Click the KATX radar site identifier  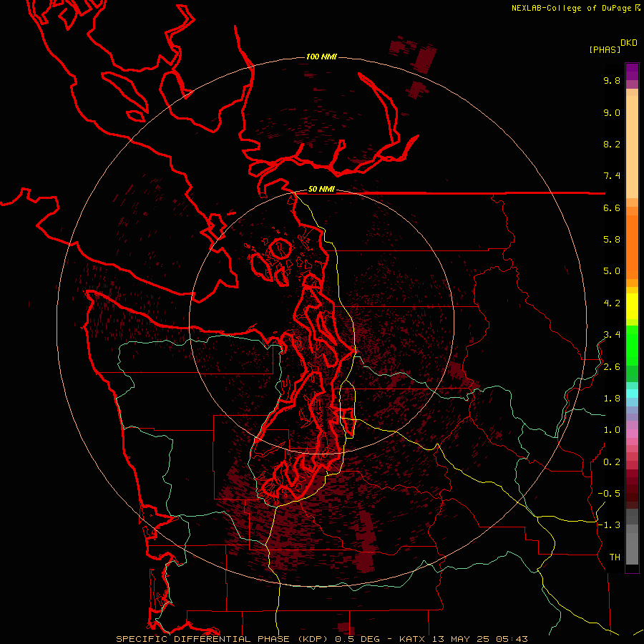pos(412,639)
